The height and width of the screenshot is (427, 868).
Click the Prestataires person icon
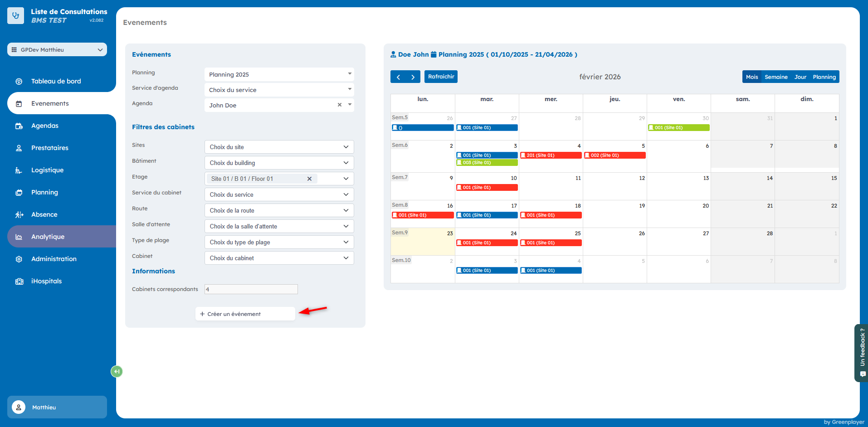coord(19,148)
